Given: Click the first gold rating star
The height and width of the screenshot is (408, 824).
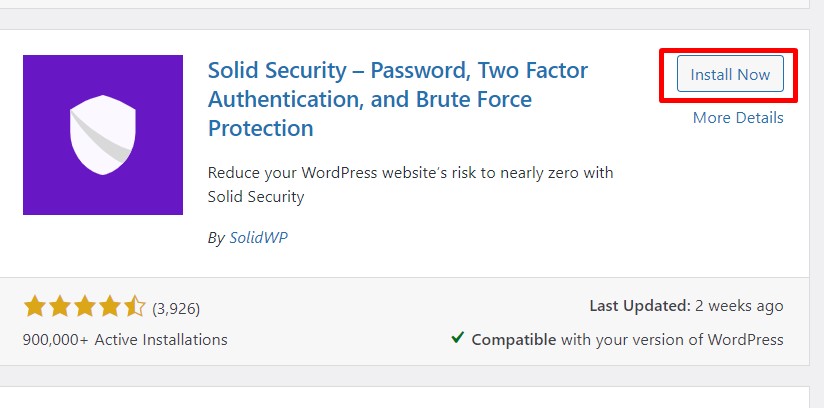Looking at the screenshot, I should click(x=34, y=306).
